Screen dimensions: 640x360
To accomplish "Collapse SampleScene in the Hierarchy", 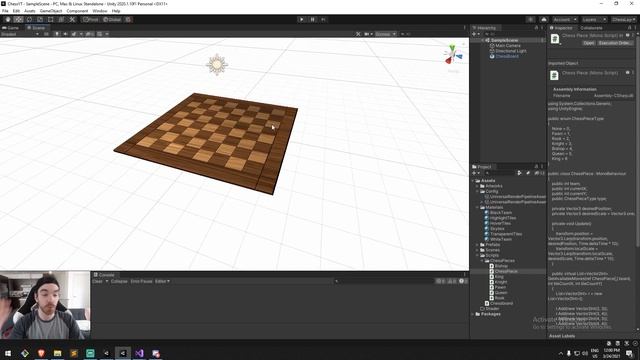I will (x=482, y=40).
